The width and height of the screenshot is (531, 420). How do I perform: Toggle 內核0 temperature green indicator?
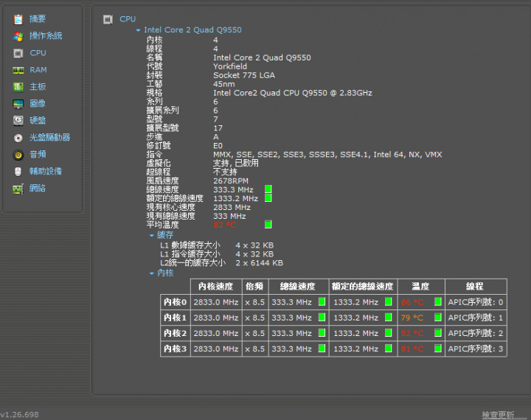(438, 301)
